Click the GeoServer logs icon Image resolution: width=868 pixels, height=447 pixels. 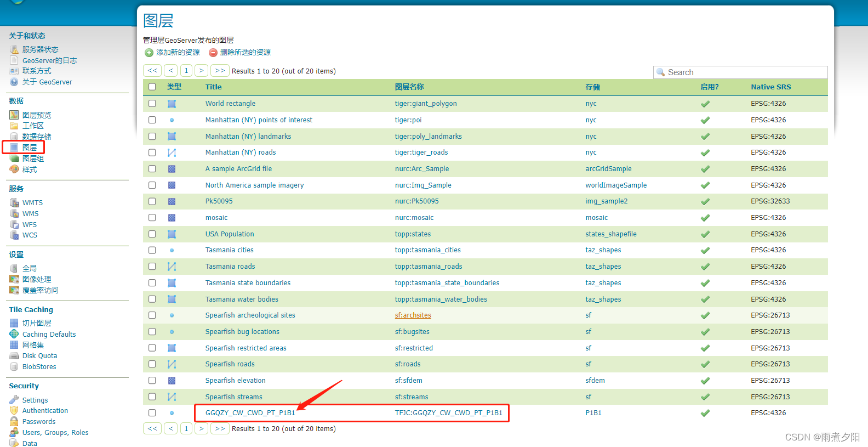(x=14, y=60)
